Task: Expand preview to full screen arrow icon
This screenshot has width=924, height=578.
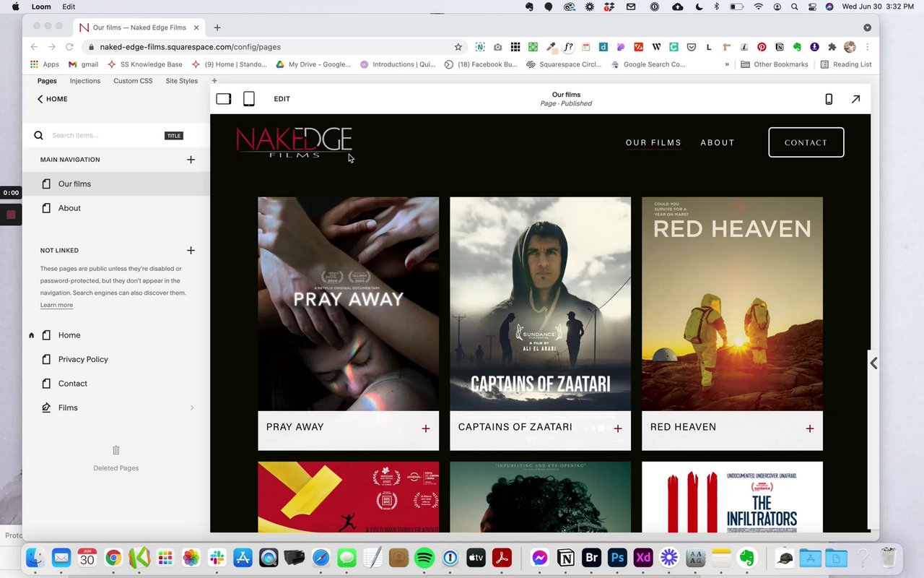Action: [x=855, y=99]
